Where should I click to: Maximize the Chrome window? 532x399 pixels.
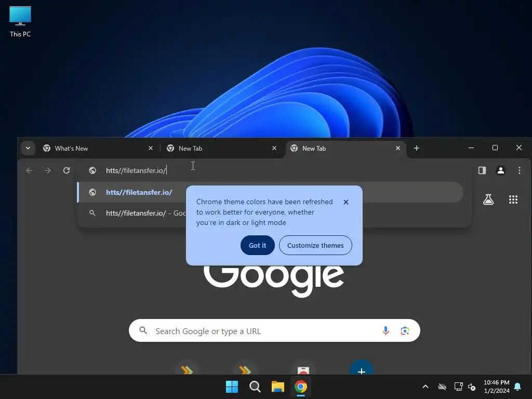point(495,148)
